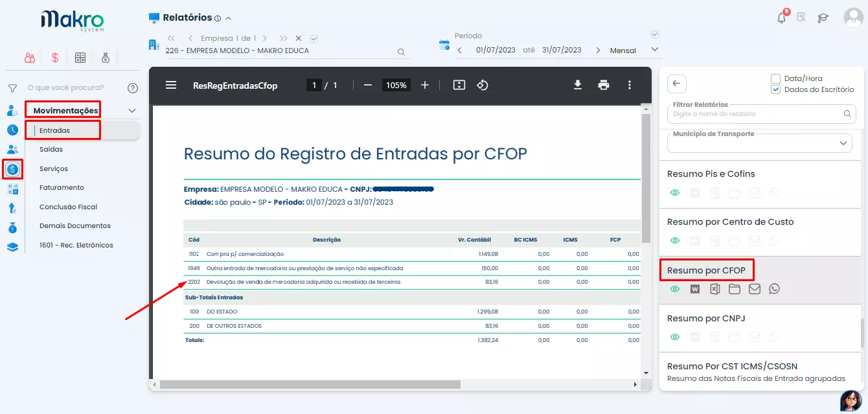The image size is (868, 414).
Task: Select the Resumo Por CST ICMS/CSOSN report
Action: pyautogui.click(x=732, y=366)
